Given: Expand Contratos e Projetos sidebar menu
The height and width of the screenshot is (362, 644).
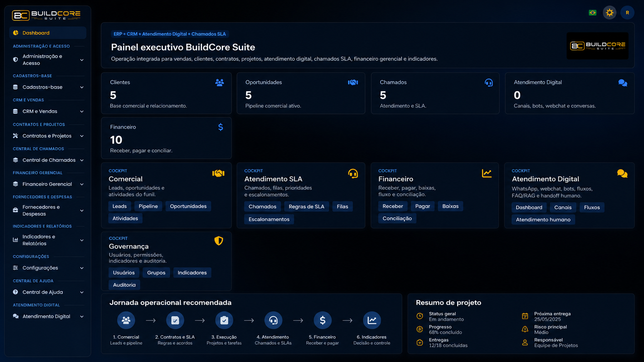Looking at the screenshot, I should (x=48, y=136).
